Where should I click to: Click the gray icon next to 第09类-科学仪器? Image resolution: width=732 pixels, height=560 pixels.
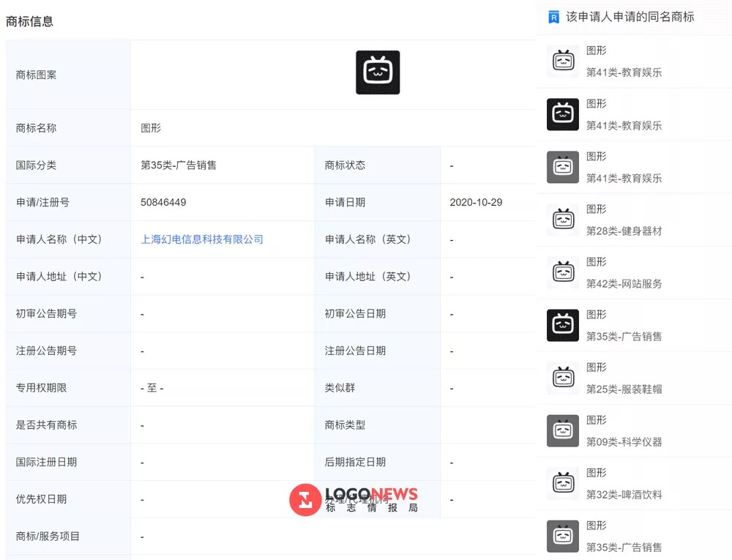(562, 430)
